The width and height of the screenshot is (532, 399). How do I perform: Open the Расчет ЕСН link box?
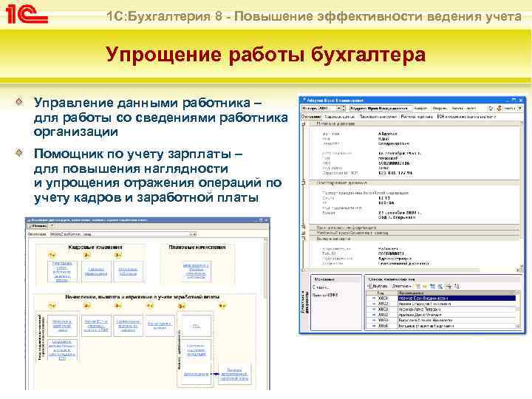point(96,325)
